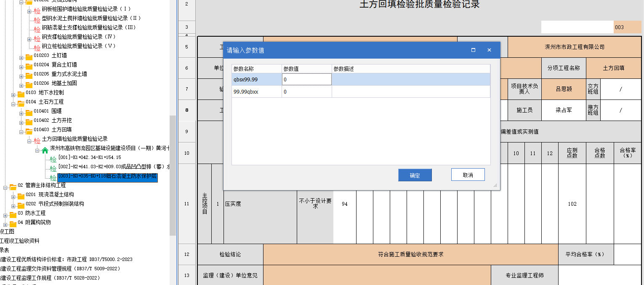Confirm parameters with the 确定 button
Image resolution: width=644 pixels, height=285 pixels.
tap(415, 175)
